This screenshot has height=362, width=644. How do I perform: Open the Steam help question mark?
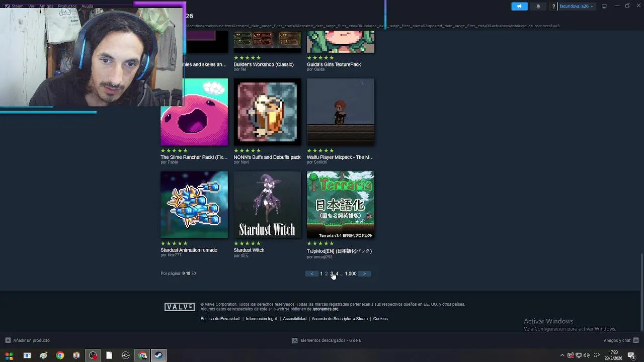coord(554,7)
